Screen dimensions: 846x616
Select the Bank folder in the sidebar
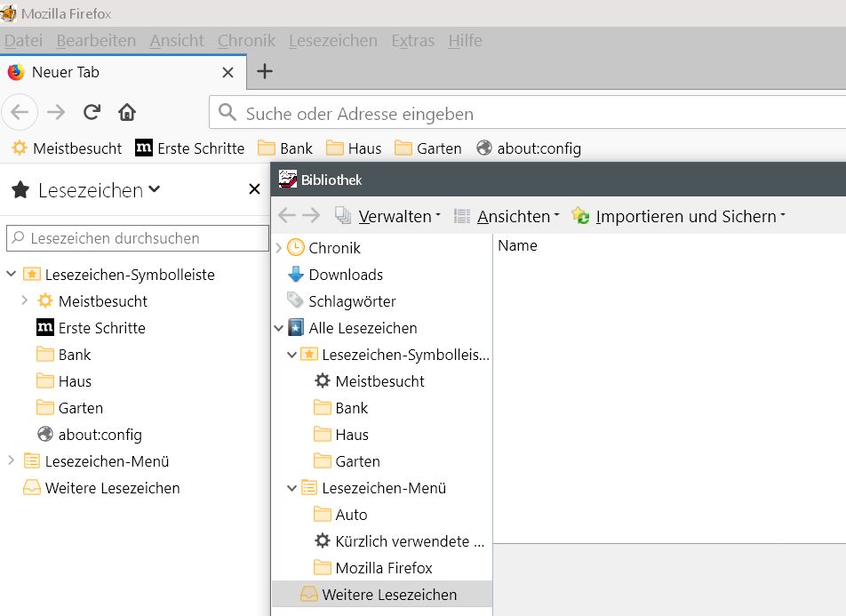coord(64,354)
